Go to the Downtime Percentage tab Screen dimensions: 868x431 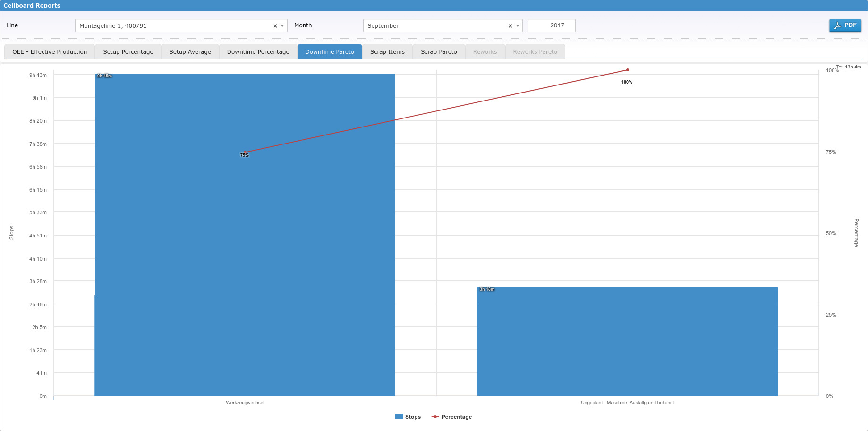pyautogui.click(x=258, y=52)
